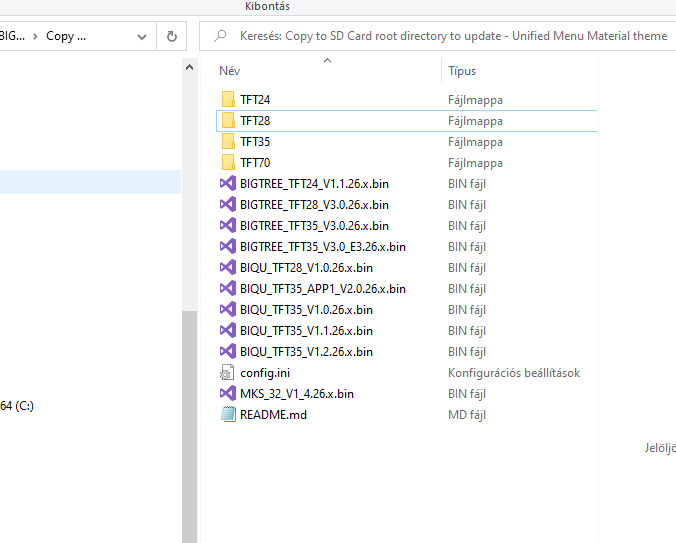Select file name BIQU_TFT35_V1.2.26.x.bin

pyautogui.click(x=306, y=352)
